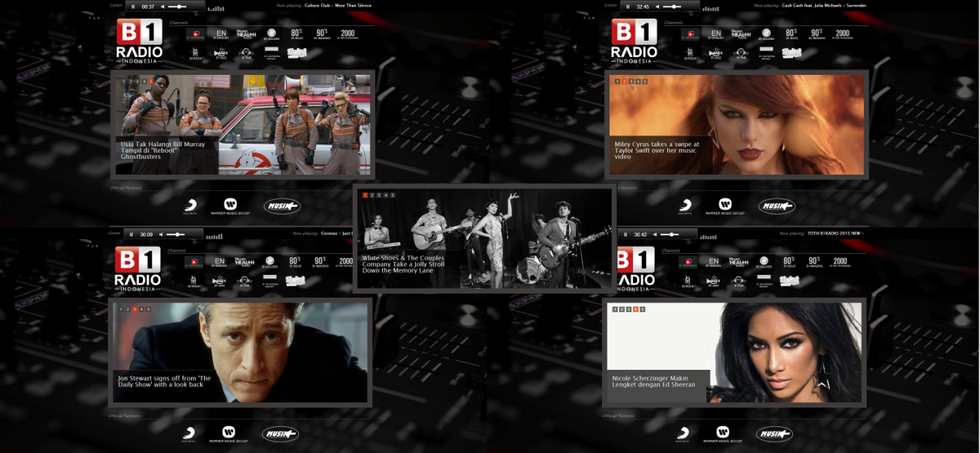Tune to 80's channel in the Nicole Scherzinger panel
The width and height of the screenshot is (980, 453).
[x=790, y=263]
